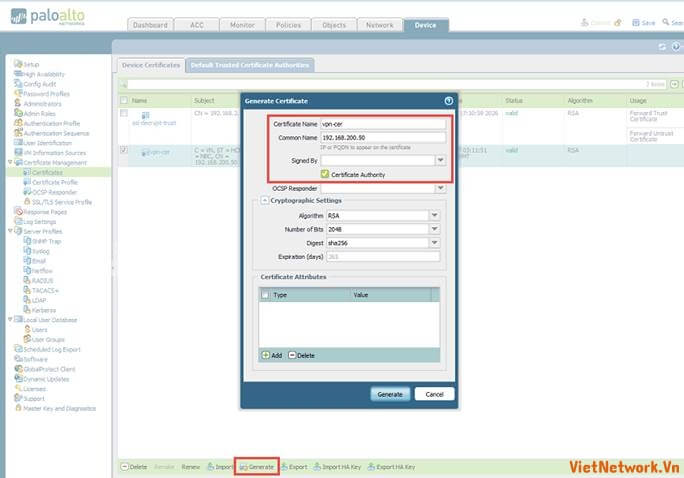The height and width of the screenshot is (478, 684).
Task: Switch to the Policies tab
Action: click(289, 25)
